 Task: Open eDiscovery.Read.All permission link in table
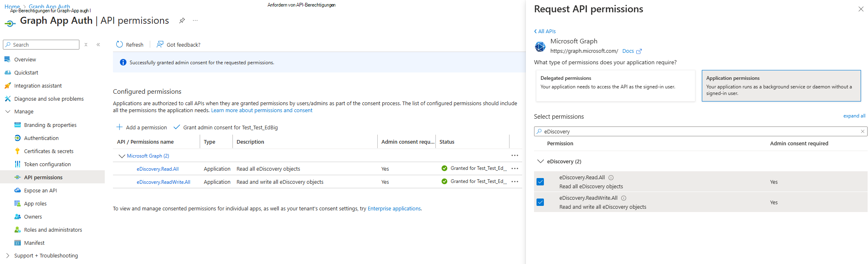158,169
